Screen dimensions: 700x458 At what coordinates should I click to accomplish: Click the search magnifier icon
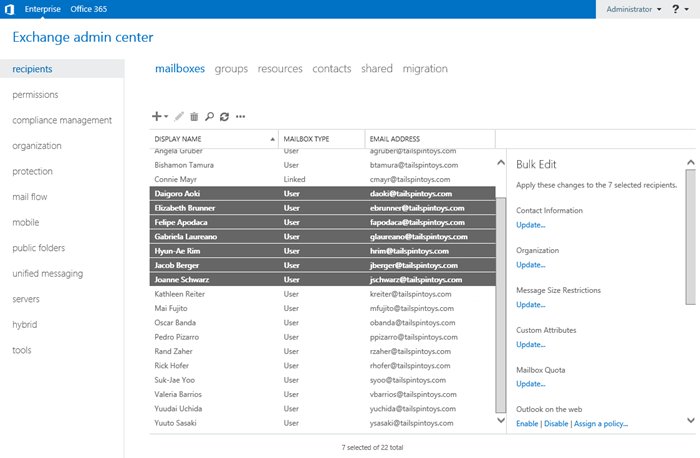tap(209, 117)
